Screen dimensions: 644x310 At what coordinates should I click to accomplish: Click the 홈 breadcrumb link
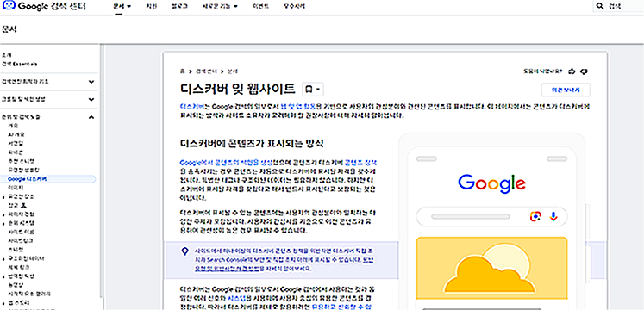182,71
